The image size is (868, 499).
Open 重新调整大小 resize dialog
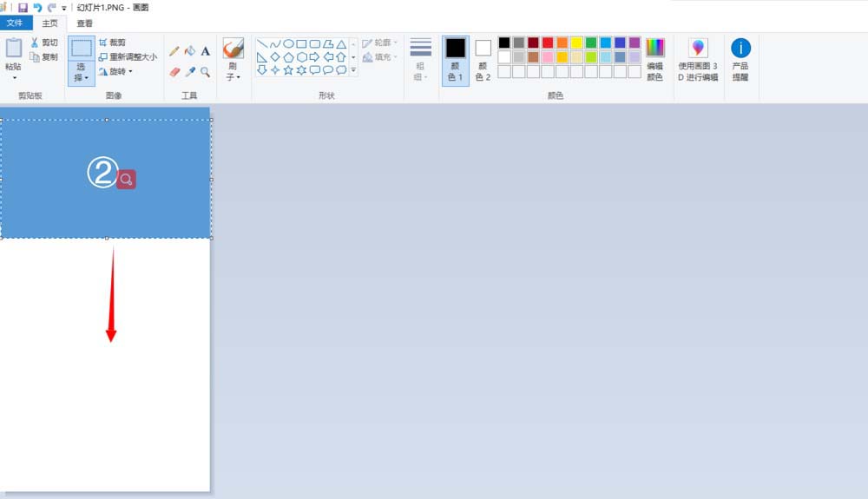click(128, 57)
